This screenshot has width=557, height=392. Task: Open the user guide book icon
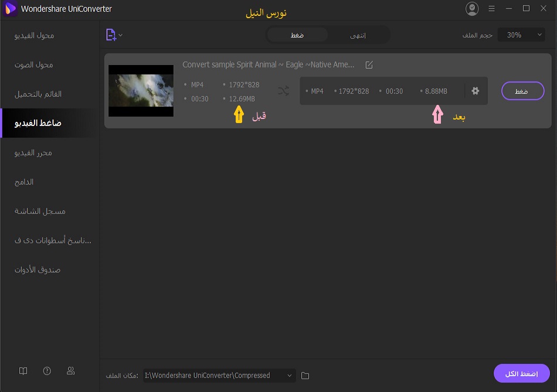click(23, 371)
